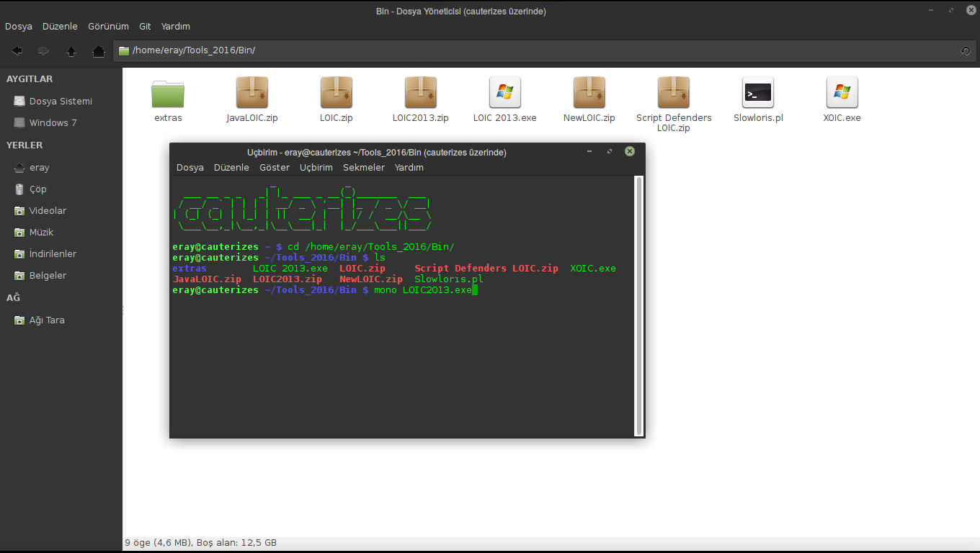Click "mono LOIC2013.exe" on the terminal prompt line
Viewport: 980px width, 553px height.
click(423, 290)
